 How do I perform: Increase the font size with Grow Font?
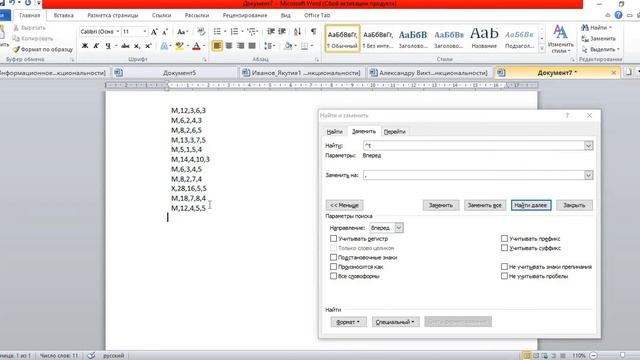click(x=154, y=31)
